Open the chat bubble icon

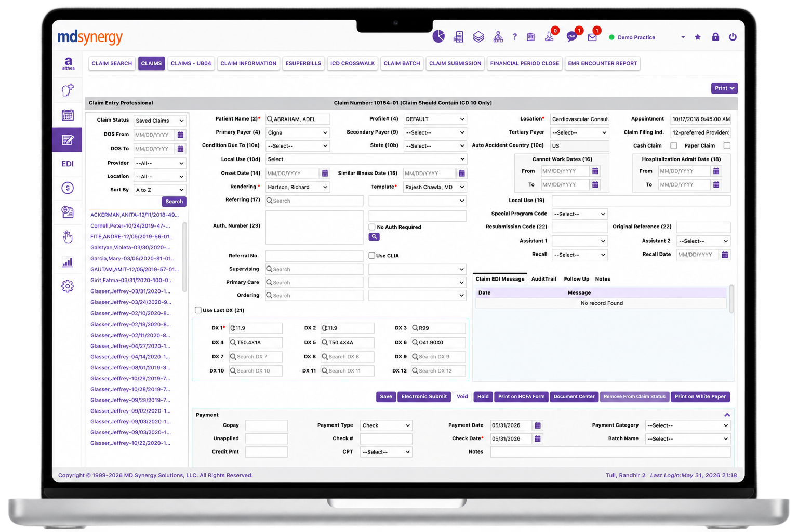coord(571,37)
